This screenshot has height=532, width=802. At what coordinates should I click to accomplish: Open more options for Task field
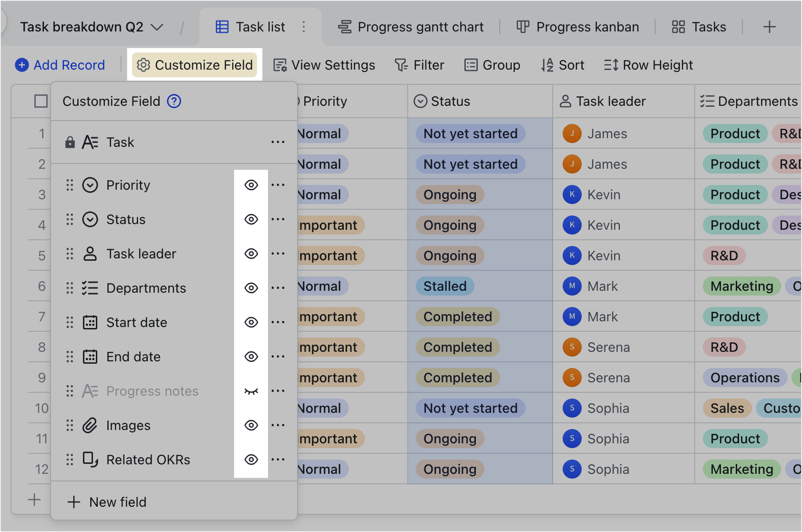point(278,142)
